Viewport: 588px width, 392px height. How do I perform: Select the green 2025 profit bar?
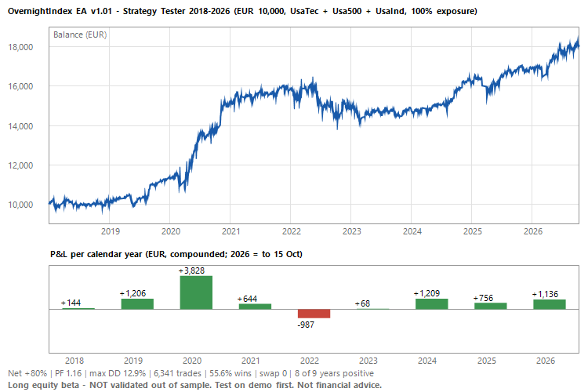pos(491,306)
